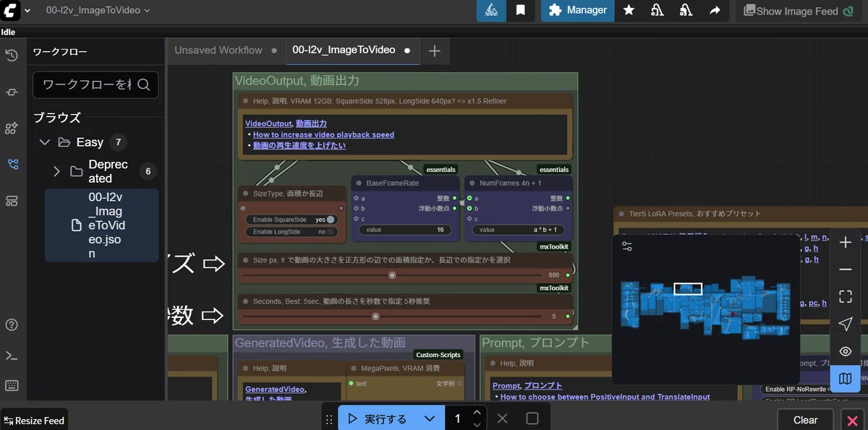Select the navigation arrow mode icon
868x430 pixels.
coord(845,324)
